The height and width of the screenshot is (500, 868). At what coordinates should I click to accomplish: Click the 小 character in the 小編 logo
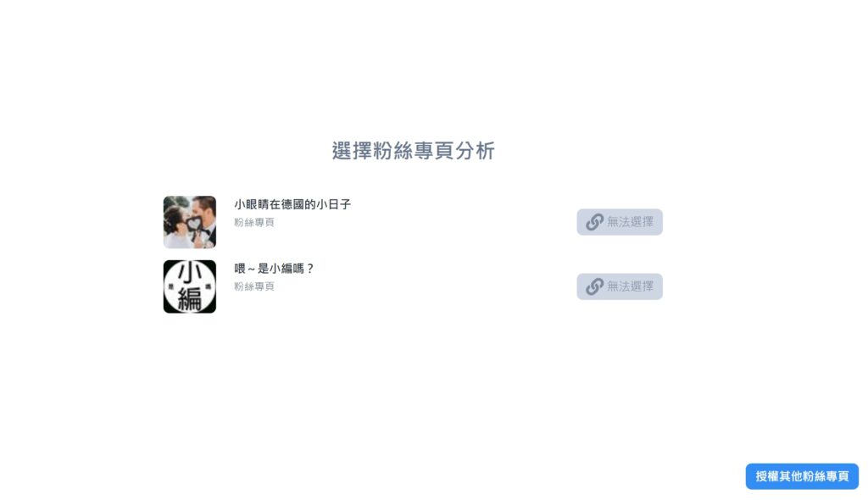point(190,274)
